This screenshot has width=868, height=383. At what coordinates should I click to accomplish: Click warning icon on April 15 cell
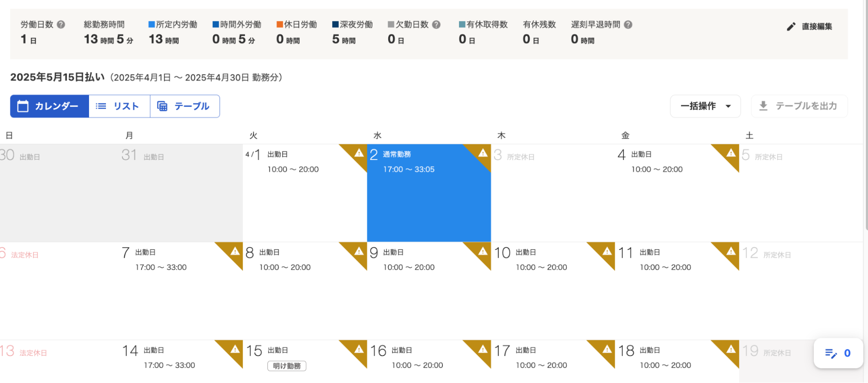pyautogui.click(x=359, y=349)
